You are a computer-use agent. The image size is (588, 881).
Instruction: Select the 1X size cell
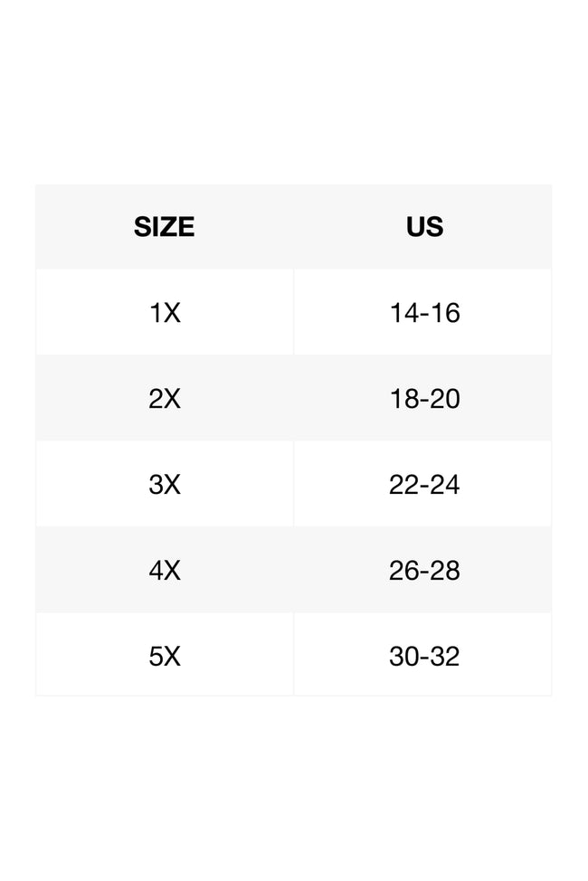165,313
